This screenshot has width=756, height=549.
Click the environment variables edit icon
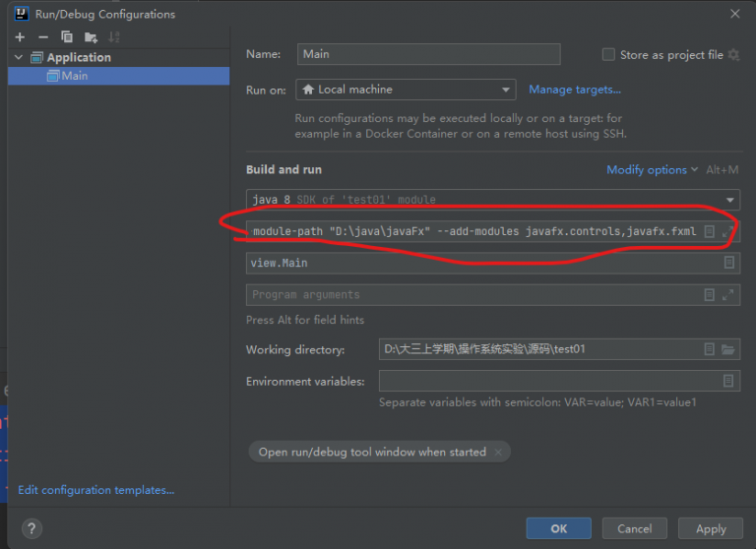(728, 381)
